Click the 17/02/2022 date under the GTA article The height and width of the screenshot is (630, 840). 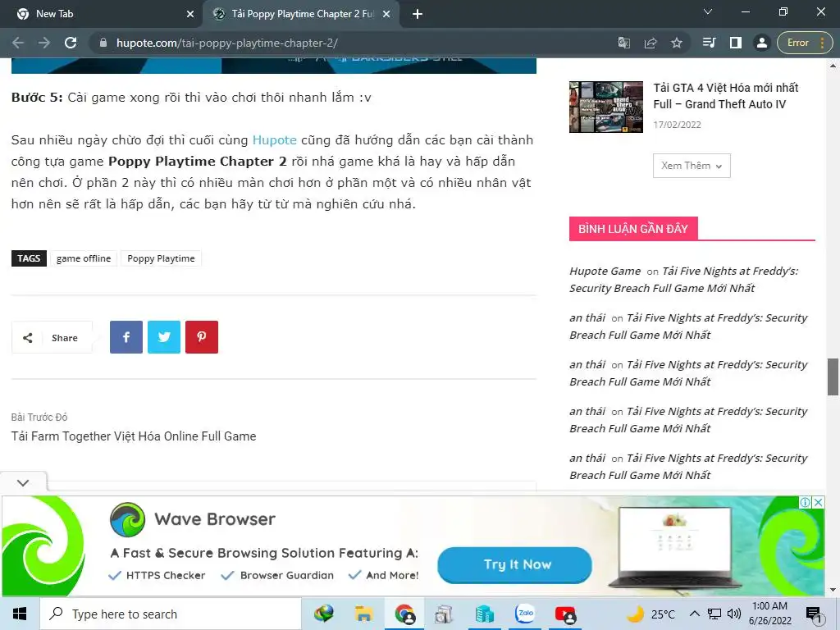click(x=677, y=125)
